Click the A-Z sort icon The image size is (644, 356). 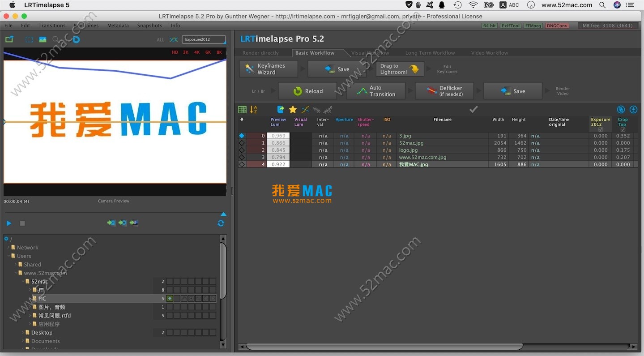(254, 109)
